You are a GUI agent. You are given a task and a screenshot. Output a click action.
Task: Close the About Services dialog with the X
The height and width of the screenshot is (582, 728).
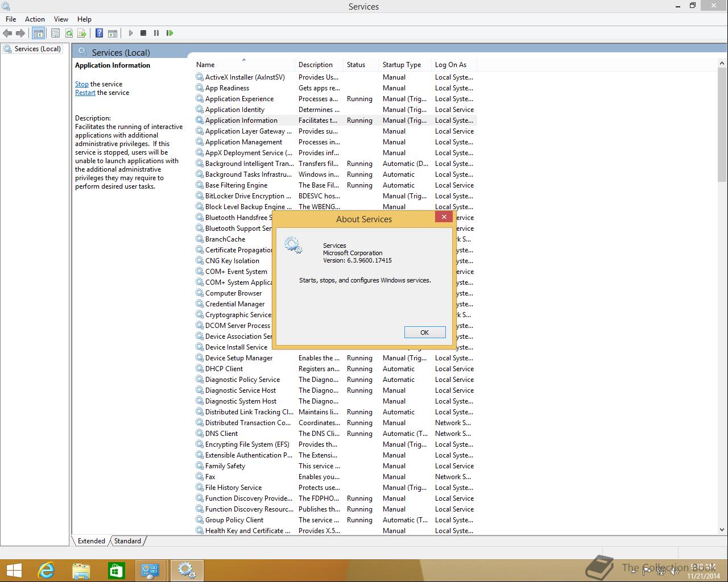[x=444, y=217]
